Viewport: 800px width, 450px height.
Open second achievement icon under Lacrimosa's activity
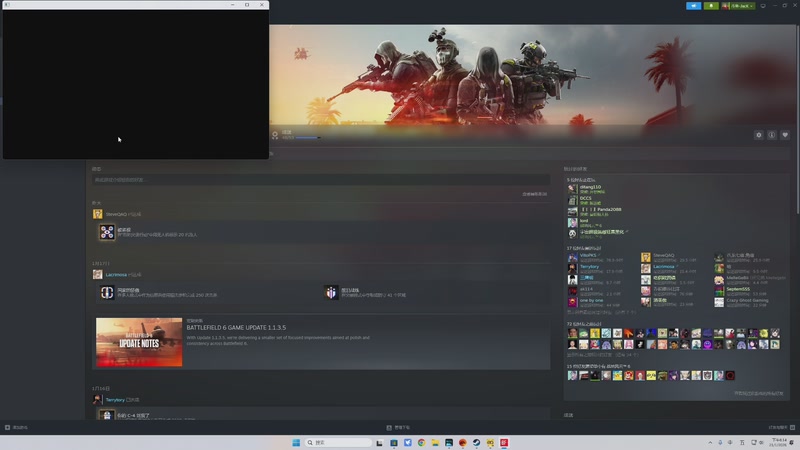(331, 292)
